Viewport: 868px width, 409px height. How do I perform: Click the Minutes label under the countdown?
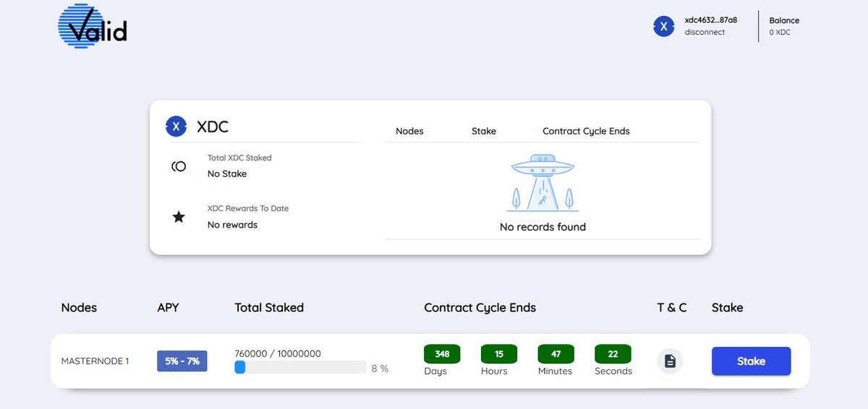point(555,371)
